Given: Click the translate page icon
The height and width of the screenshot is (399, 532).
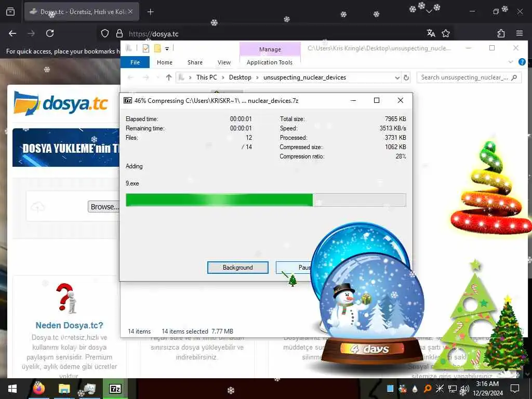Looking at the screenshot, I should coord(431,33).
